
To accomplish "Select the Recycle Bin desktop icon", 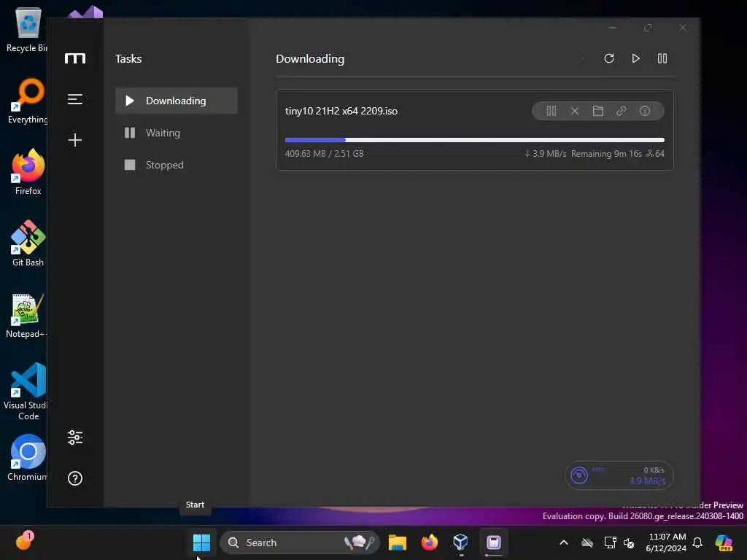I will pos(27,29).
